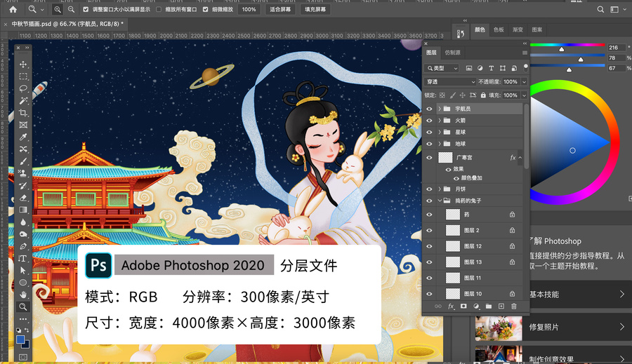Select the Path Selection tool

click(x=23, y=271)
